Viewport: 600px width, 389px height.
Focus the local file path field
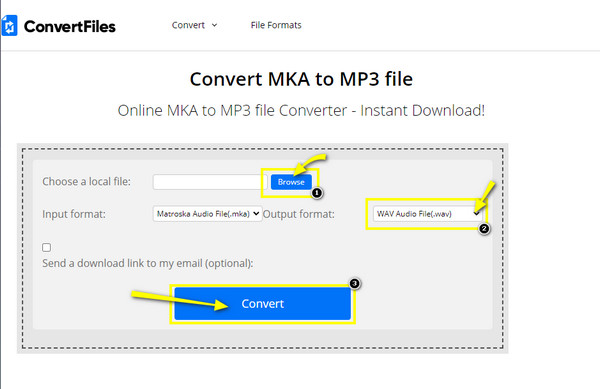(210, 182)
